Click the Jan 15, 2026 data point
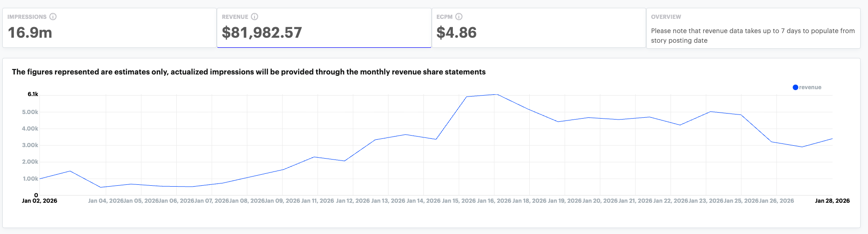 click(x=466, y=97)
